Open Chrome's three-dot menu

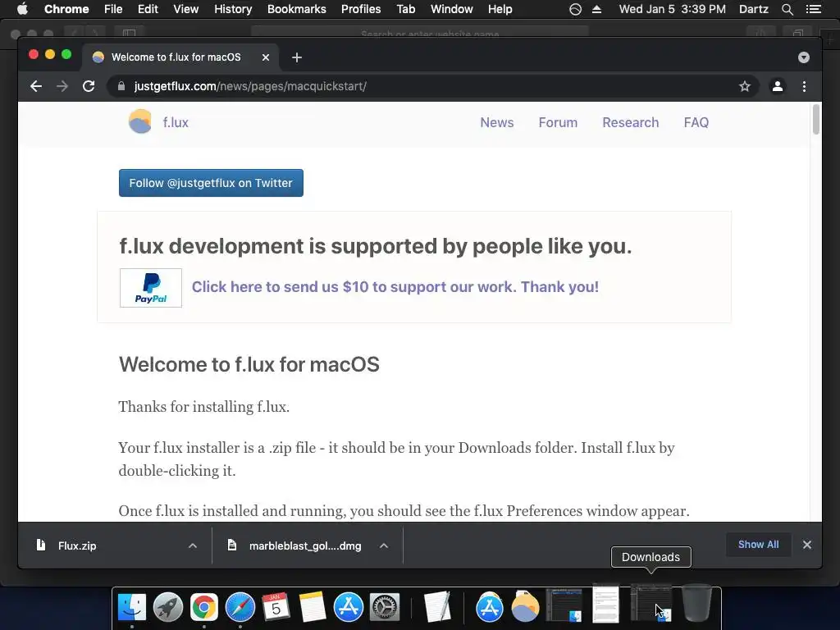[x=804, y=86]
